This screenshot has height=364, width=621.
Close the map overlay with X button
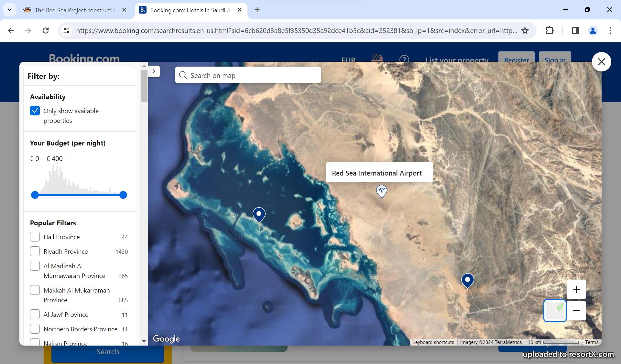coord(601,61)
